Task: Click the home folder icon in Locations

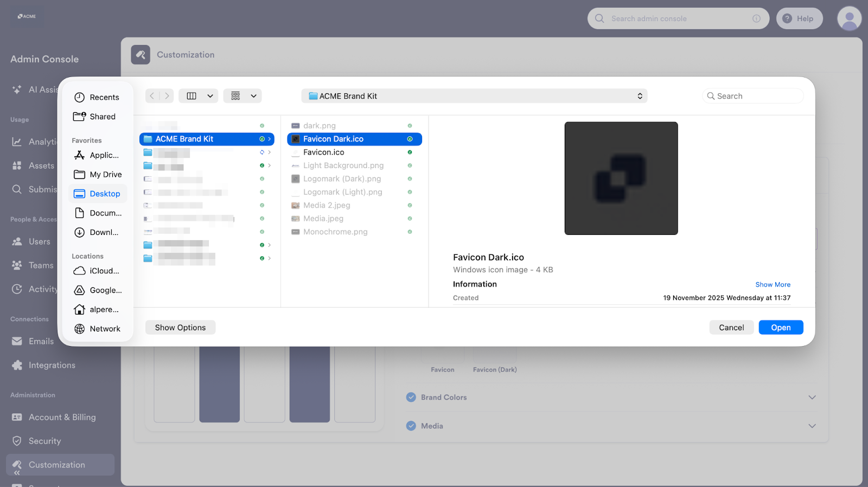Action: tap(79, 310)
